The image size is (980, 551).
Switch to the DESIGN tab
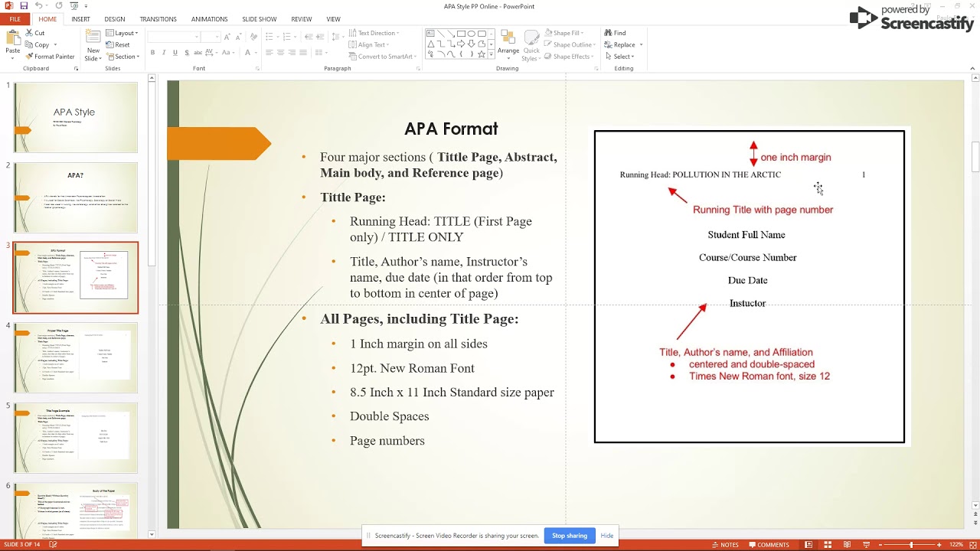pos(115,19)
